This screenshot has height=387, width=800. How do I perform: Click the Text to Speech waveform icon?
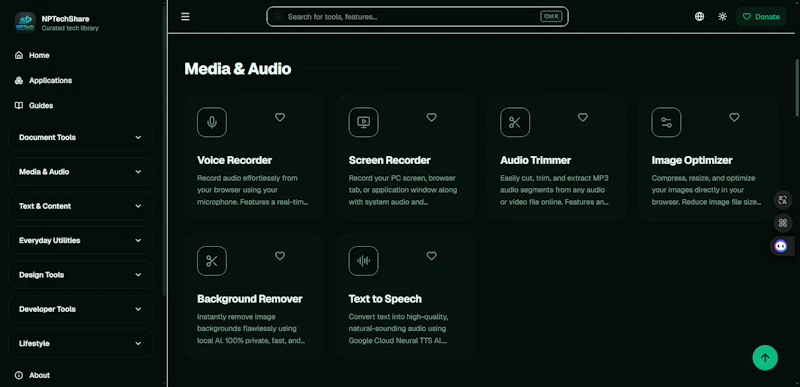pos(363,261)
